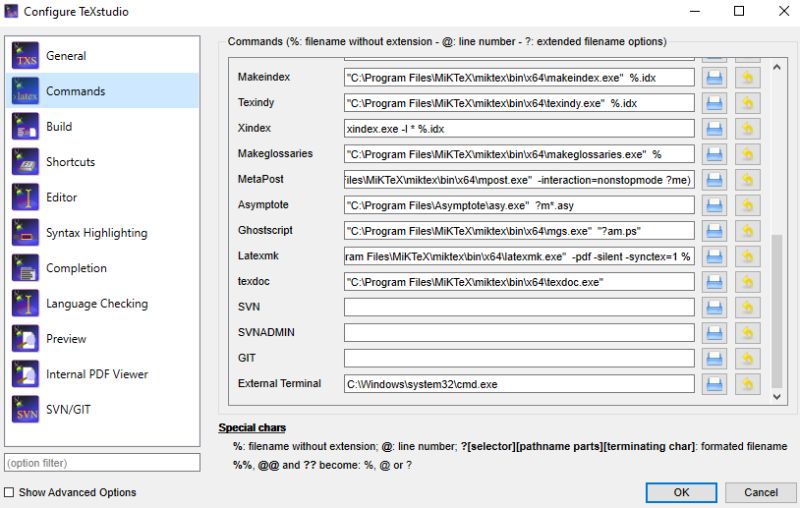
Task: Reset SVN command to default
Action: [747, 307]
